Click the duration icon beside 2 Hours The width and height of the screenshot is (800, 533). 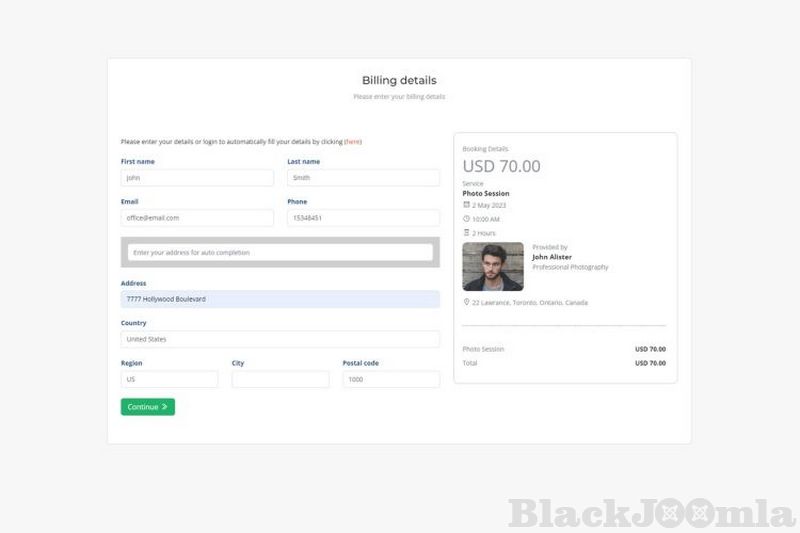(466, 233)
